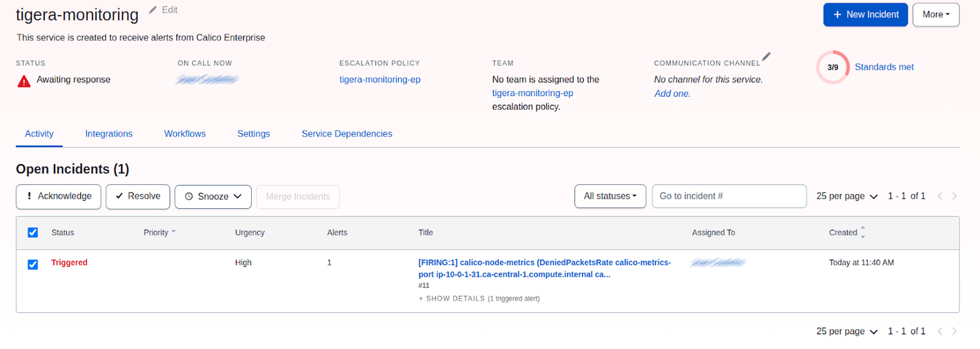Click the red warning triangle status icon
Screen dimensions: 980x349
click(24, 81)
